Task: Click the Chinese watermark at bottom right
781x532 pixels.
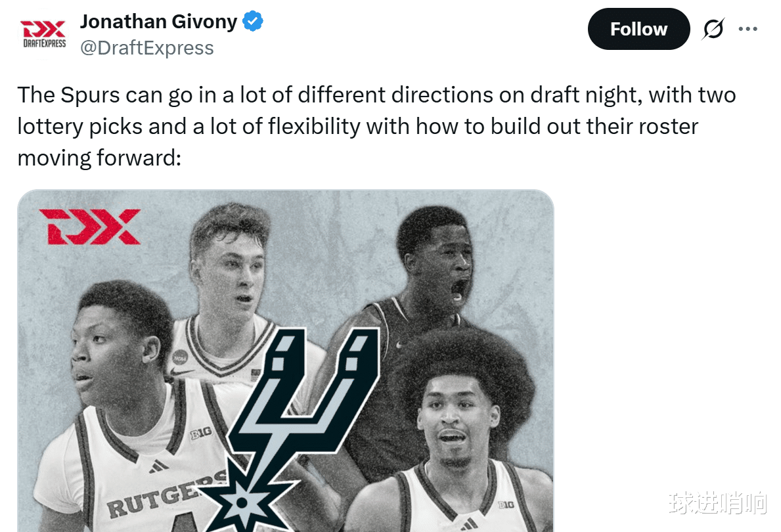Action: pyautogui.click(x=718, y=502)
